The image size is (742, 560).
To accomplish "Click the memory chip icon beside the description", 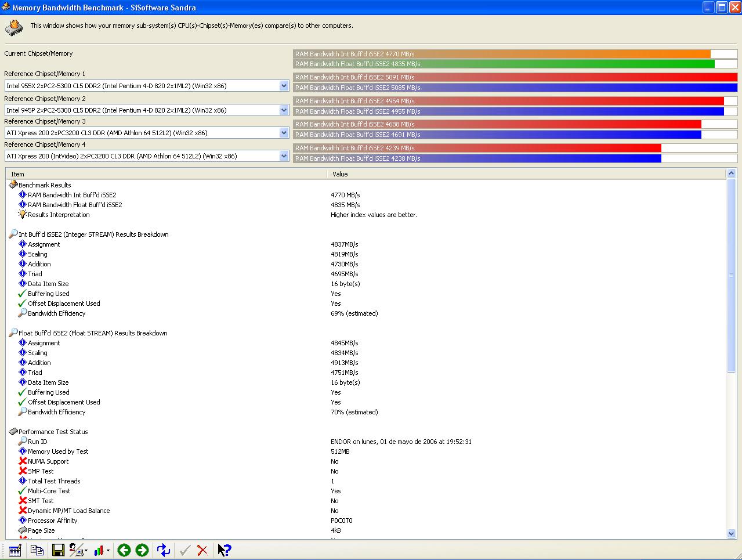I will click(14, 27).
